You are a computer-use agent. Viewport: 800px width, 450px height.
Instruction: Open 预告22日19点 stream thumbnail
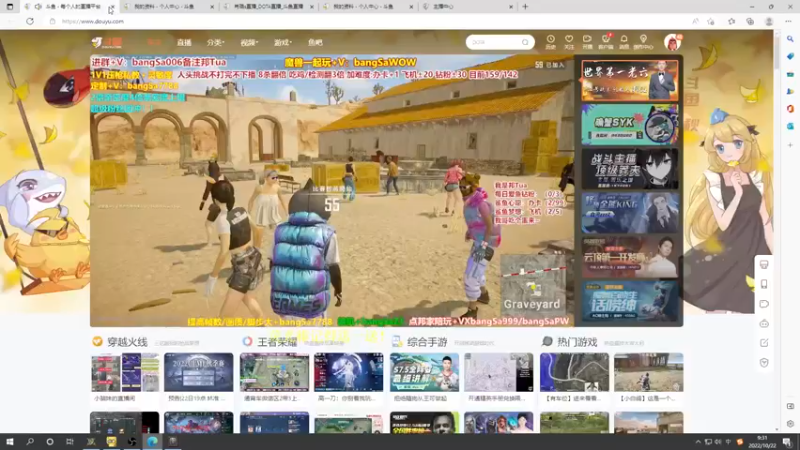(198, 372)
